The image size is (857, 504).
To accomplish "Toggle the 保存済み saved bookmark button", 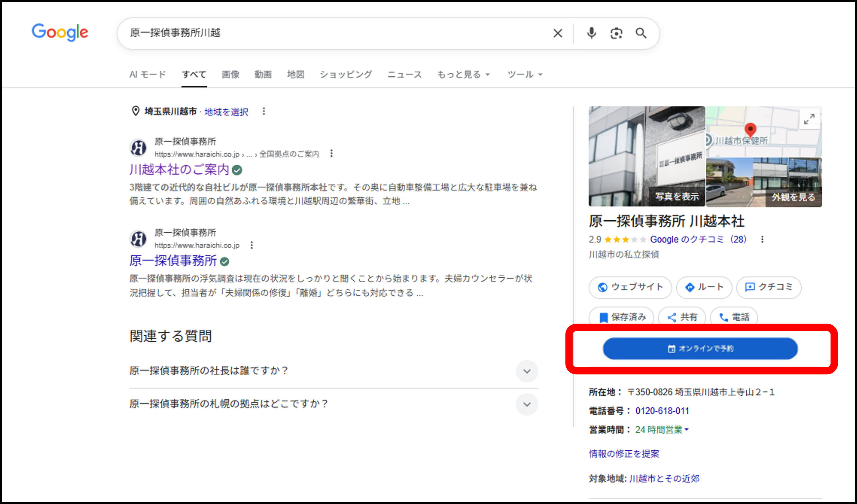I will click(x=621, y=317).
